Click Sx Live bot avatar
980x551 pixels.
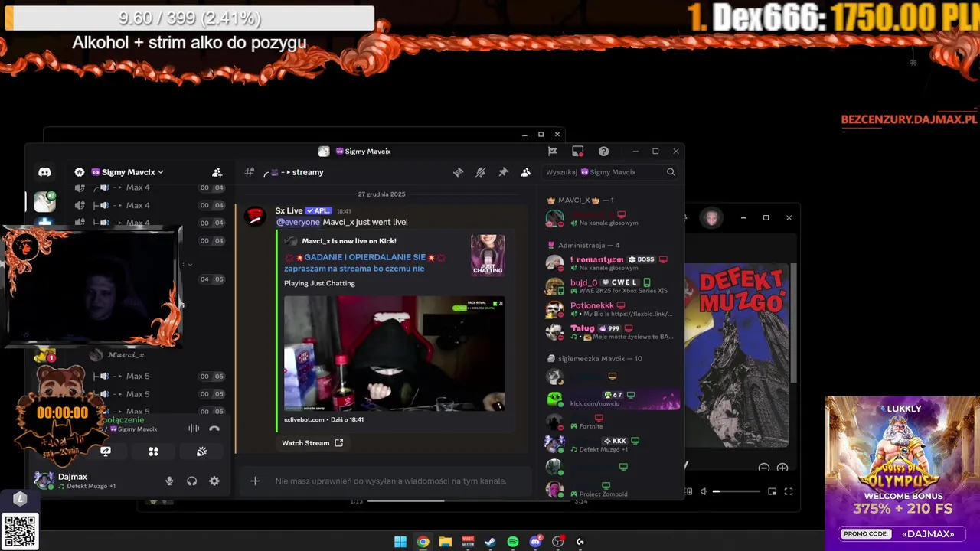click(255, 216)
